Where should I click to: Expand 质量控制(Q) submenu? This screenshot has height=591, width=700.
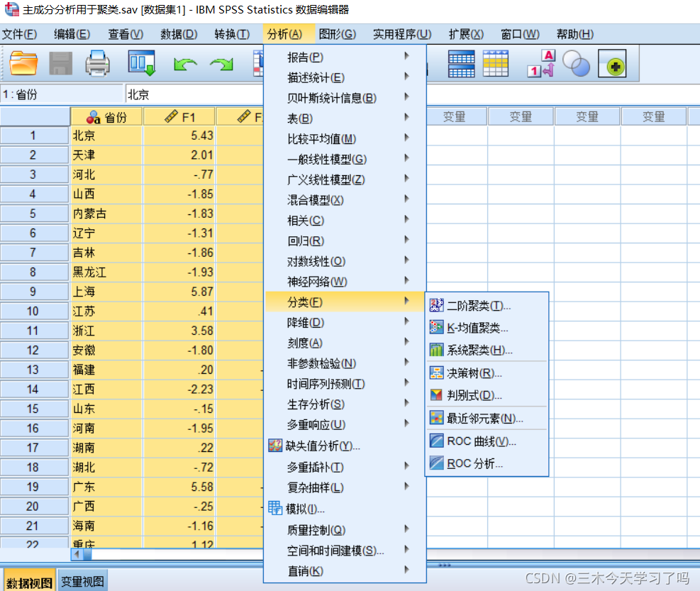(x=345, y=530)
